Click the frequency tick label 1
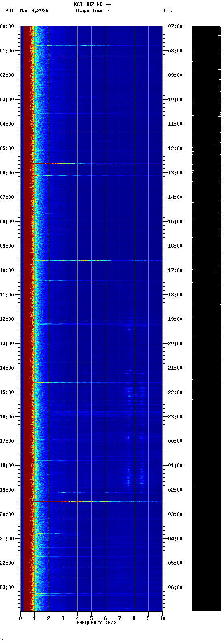The width and height of the screenshot is (224, 644). click(x=34, y=618)
